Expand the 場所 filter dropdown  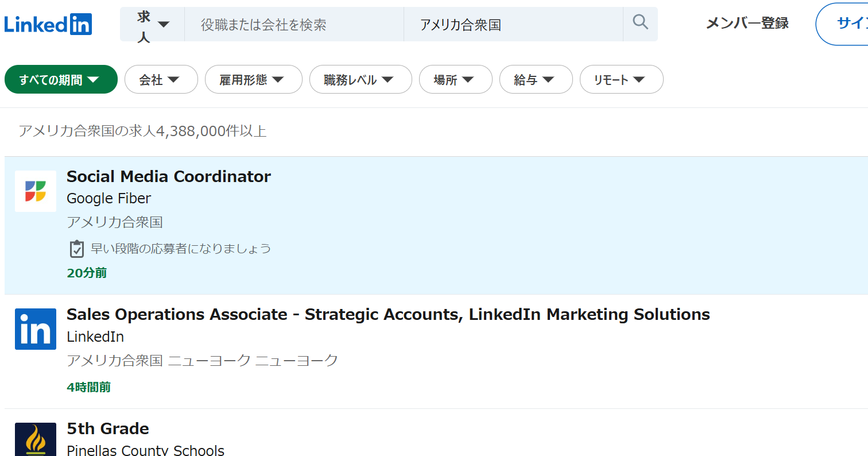tap(455, 79)
